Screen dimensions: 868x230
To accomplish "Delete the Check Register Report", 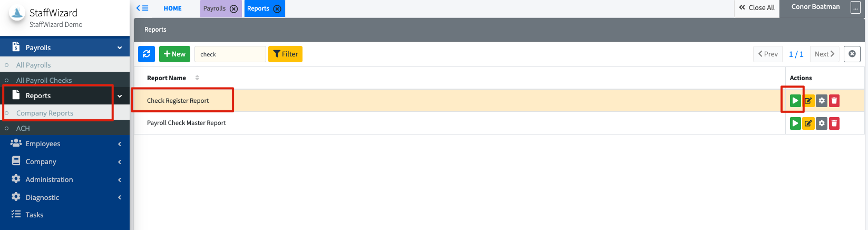I will [x=834, y=101].
